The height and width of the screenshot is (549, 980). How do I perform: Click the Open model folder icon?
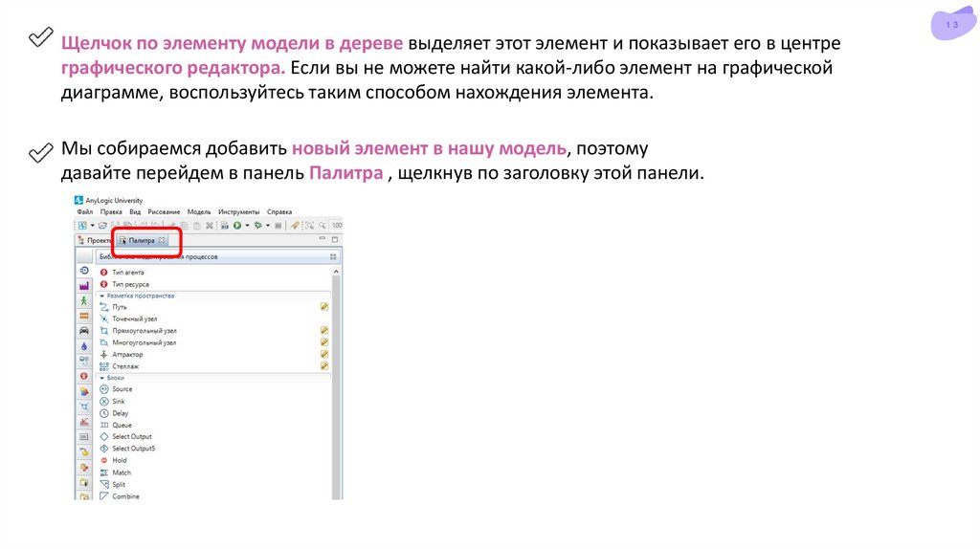102,226
